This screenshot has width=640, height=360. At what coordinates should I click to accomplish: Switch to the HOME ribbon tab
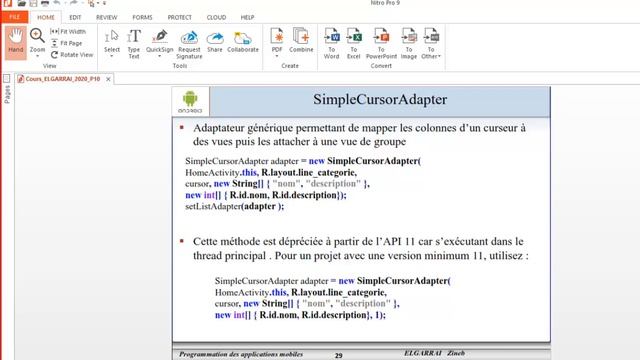46,18
